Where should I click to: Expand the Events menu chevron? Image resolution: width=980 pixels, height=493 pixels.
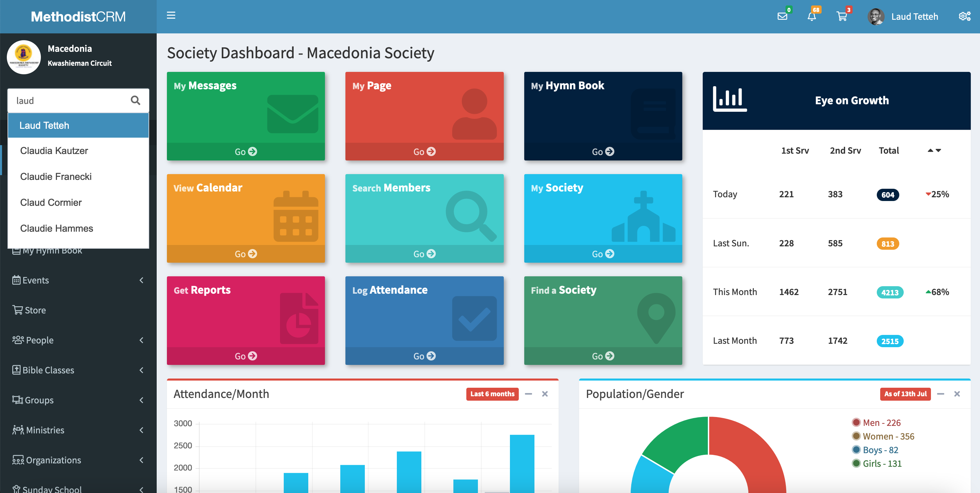click(x=141, y=280)
